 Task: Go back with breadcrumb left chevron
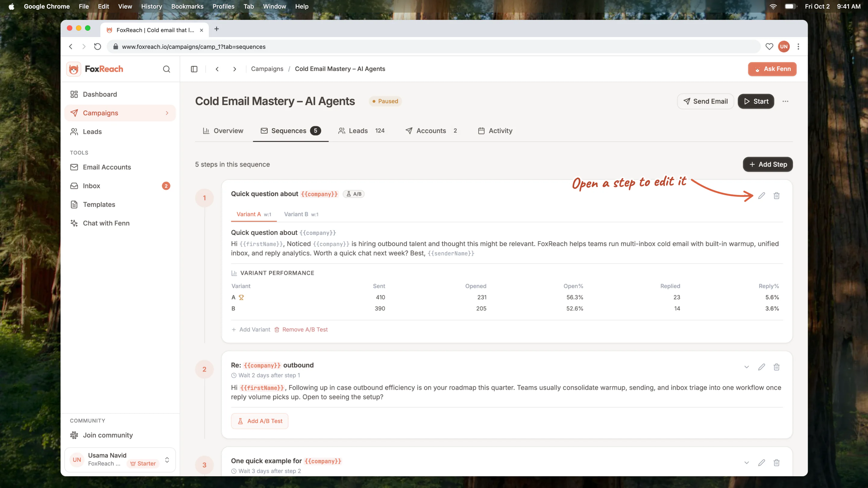217,69
